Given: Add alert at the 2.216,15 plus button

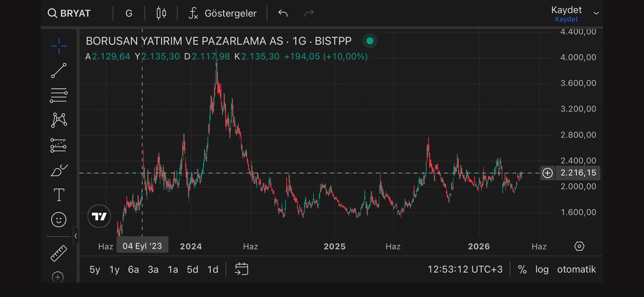Looking at the screenshot, I should click(x=547, y=173).
